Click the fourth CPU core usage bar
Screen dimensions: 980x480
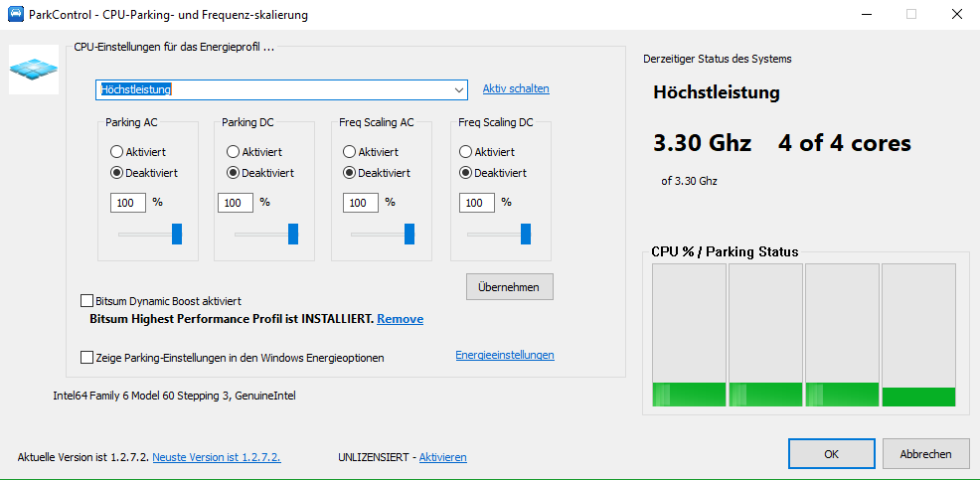coord(918,335)
